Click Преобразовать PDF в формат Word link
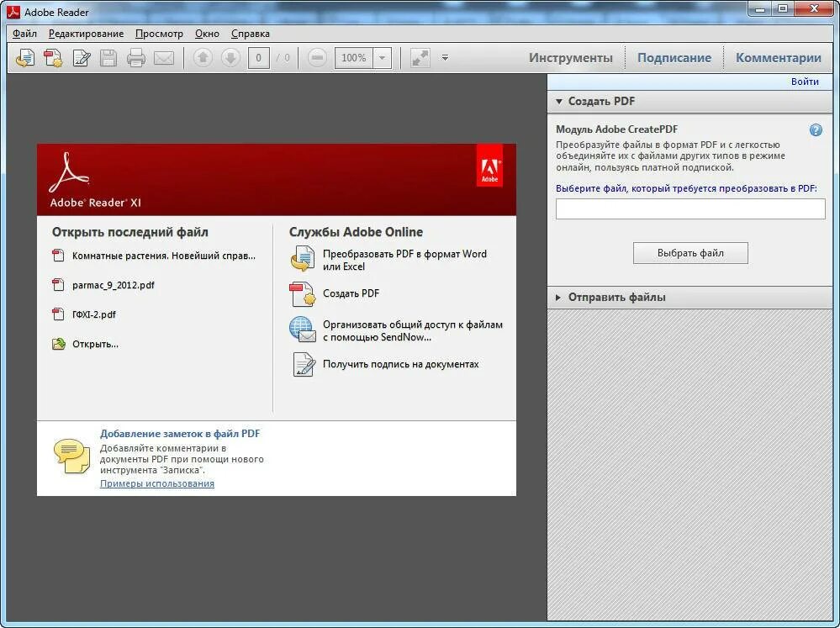This screenshot has height=628, width=840. point(404,260)
